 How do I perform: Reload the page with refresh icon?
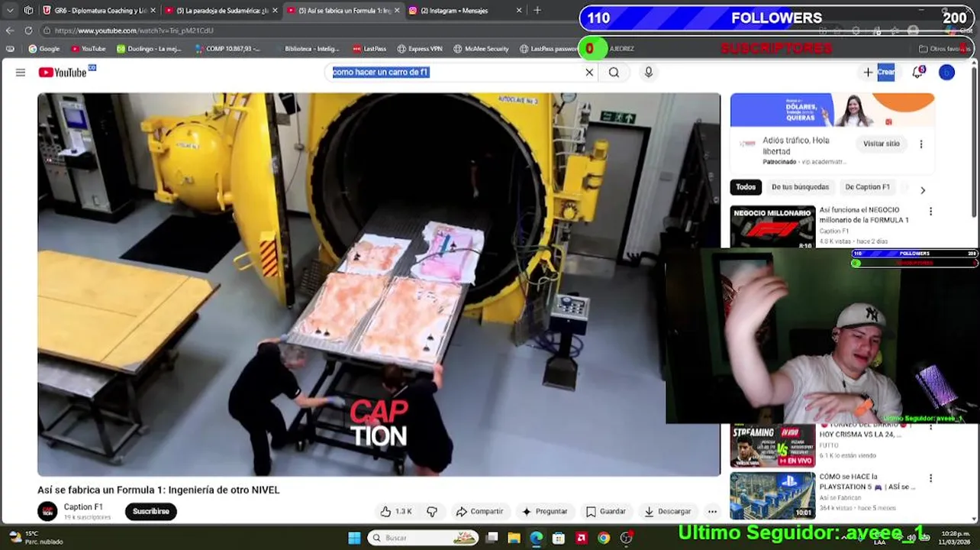coord(28,31)
